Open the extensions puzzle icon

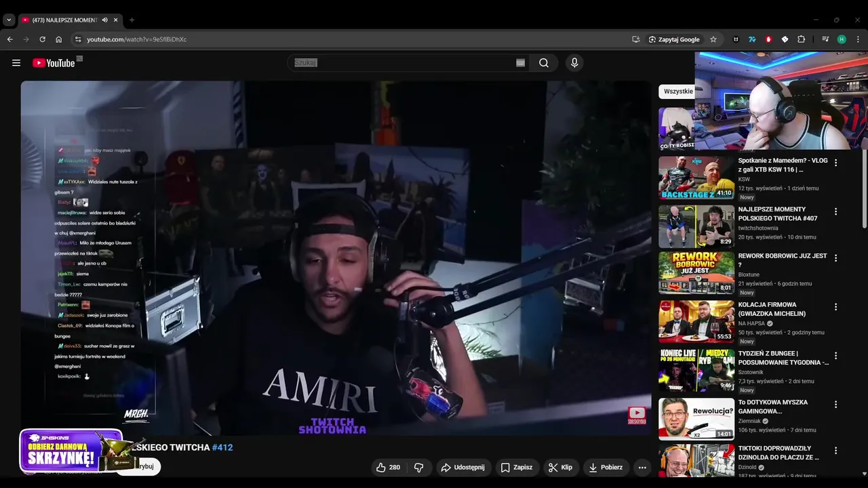801,39
